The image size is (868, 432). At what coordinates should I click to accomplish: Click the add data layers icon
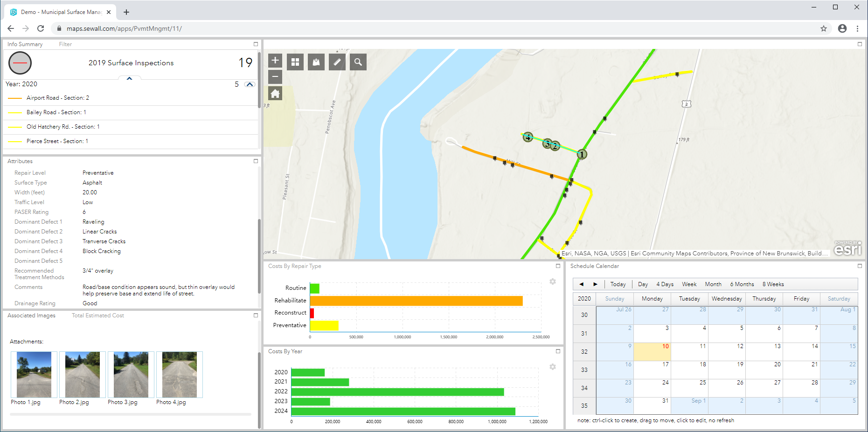pos(316,62)
